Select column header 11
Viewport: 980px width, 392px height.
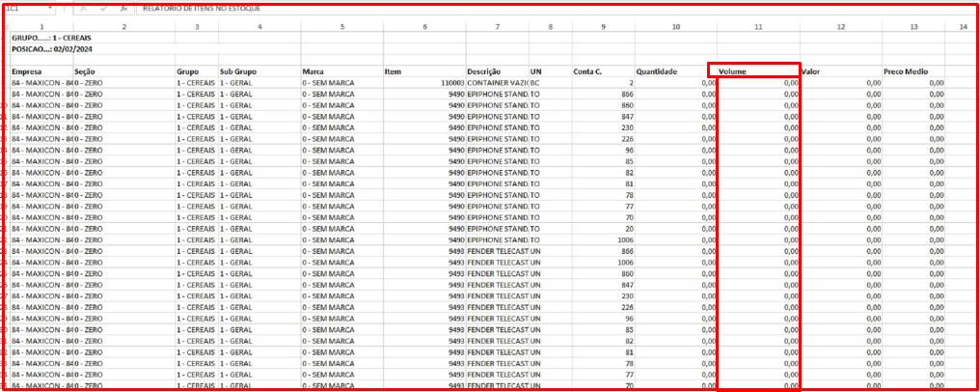pos(758,27)
